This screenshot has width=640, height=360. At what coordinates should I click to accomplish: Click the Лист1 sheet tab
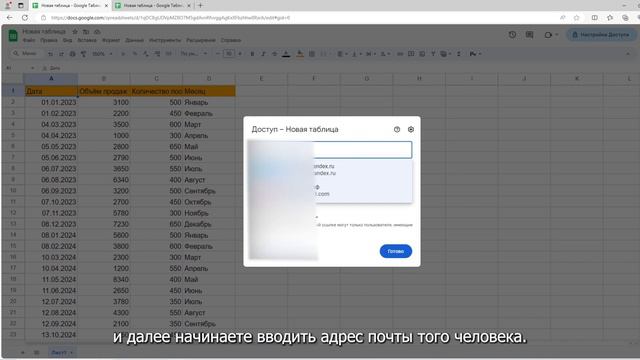pyautogui.click(x=62, y=352)
